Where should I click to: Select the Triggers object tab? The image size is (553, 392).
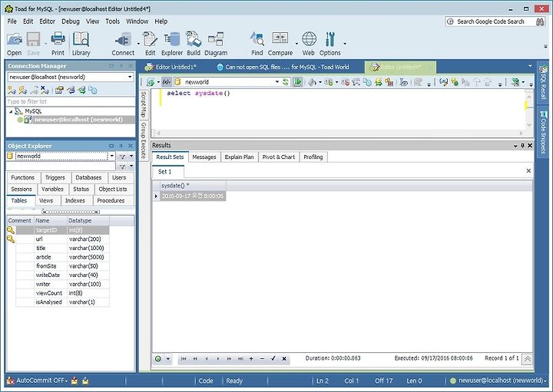pos(55,177)
